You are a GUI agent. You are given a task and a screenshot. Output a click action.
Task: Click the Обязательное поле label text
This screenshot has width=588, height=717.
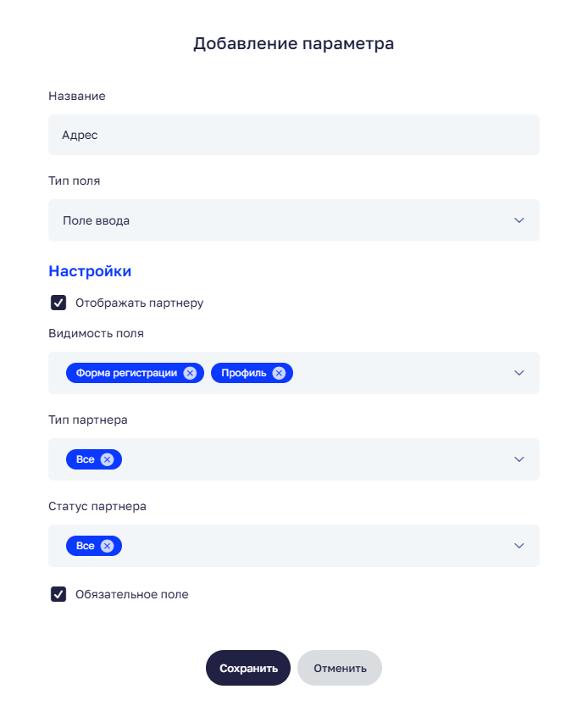[131, 594]
